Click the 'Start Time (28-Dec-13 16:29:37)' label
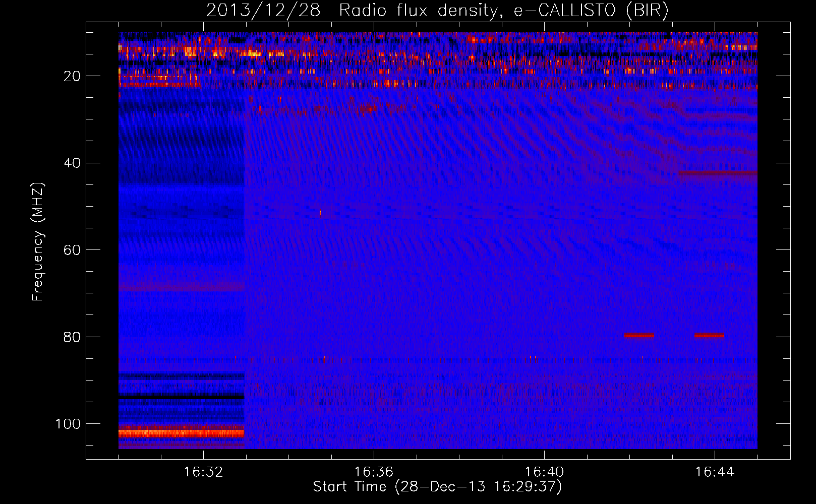 [437, 487]
